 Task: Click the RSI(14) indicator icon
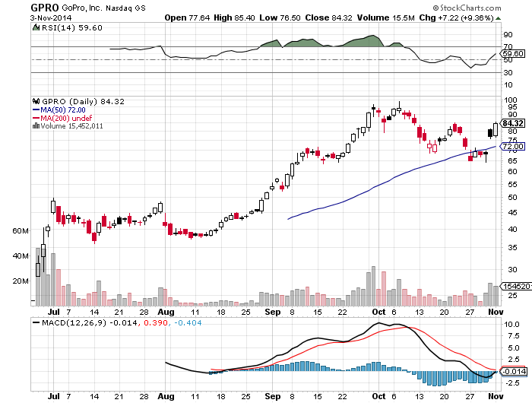[36, 27]
